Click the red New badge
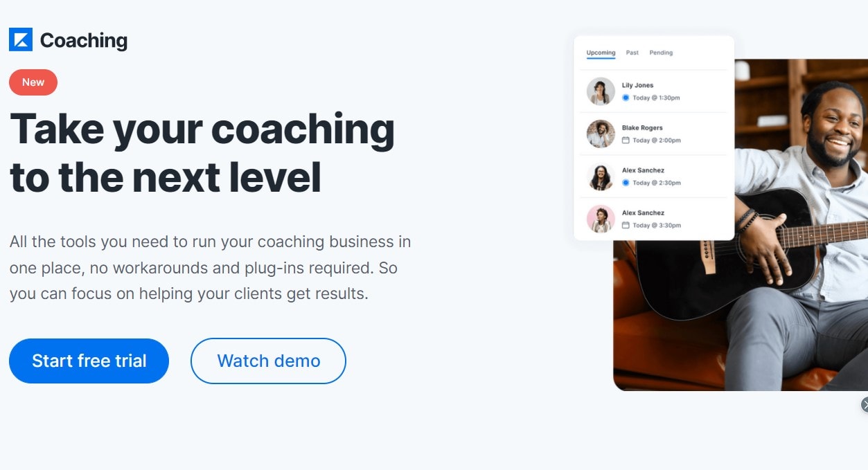Screen dimensions: 868x470 click(x=33, y=82)
